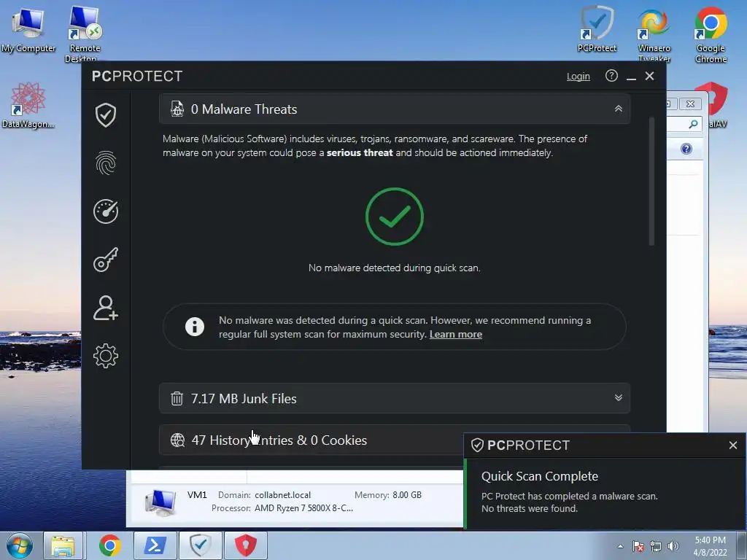This screenshot has width=747, height=560.
Task: Open the speedometer tune-up section in sidebar
Action: click(x=105, y=211)
